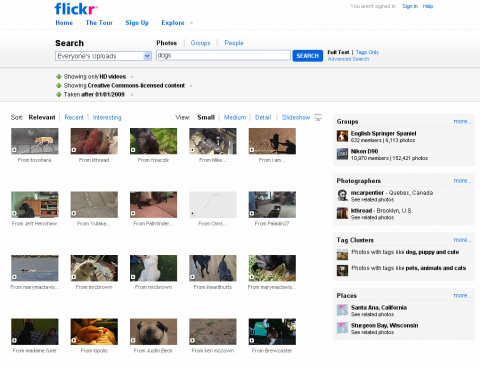This screenshot has height=367, width=480.
Task: Show more Tag Clusters
Action: pyautogui.click(x=462, y=240)
